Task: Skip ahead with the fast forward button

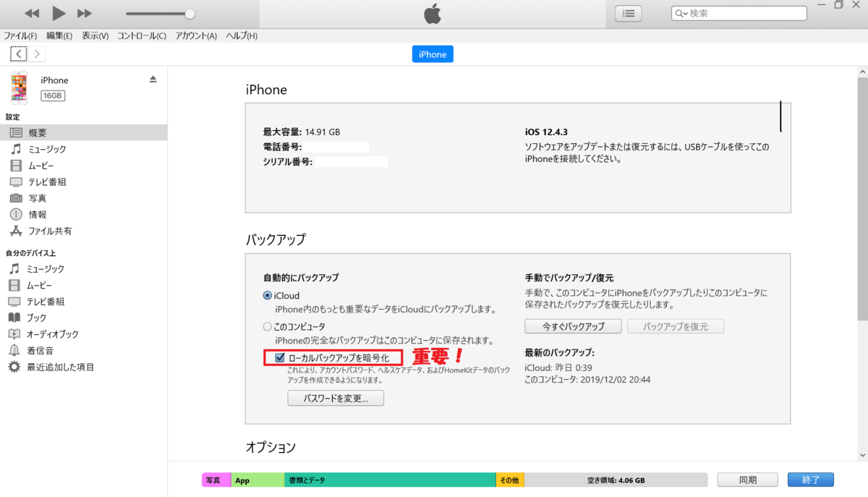Action: pyautogui.click(x=85, y=14)
